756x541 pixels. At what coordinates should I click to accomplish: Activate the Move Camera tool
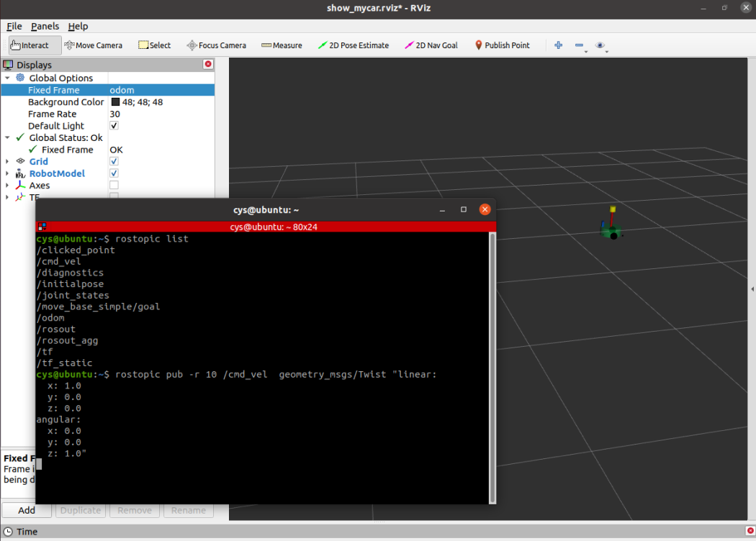(93, 45)
